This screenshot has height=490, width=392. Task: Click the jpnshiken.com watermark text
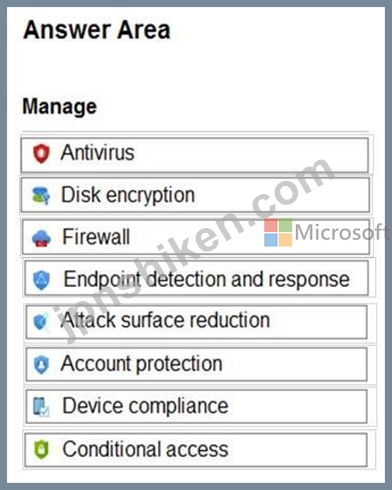(197, 250)
